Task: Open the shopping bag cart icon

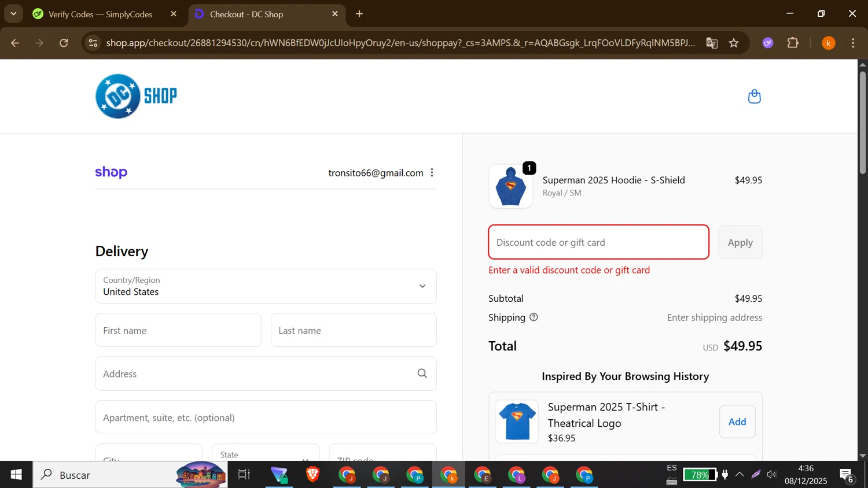Action: click(x=754, y=97)
